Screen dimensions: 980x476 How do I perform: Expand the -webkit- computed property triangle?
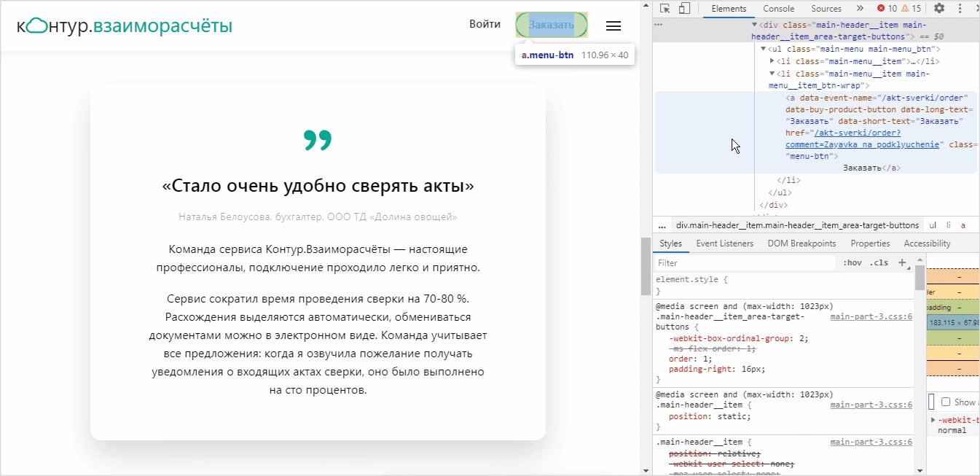coord(933,420)
